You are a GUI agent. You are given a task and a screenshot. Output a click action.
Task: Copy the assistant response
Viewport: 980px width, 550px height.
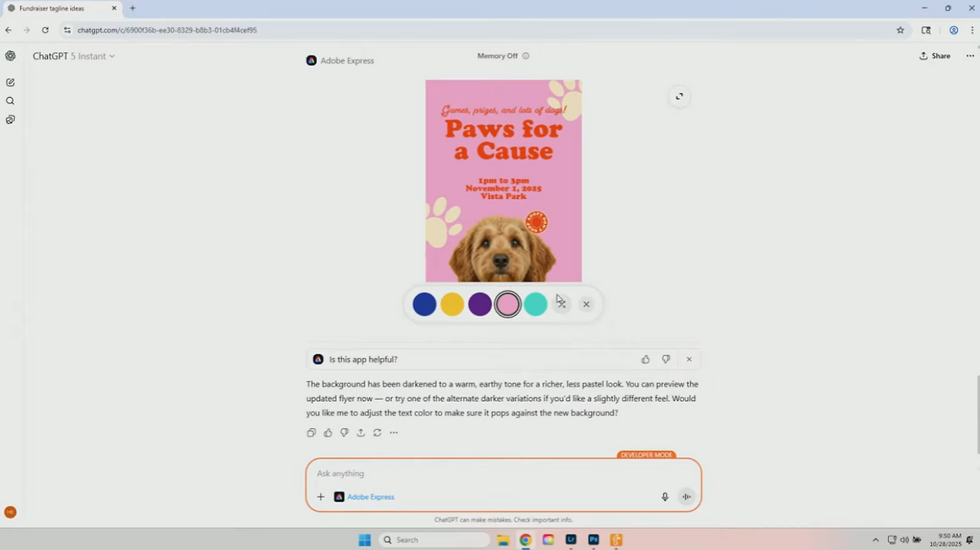pos(311,433)
